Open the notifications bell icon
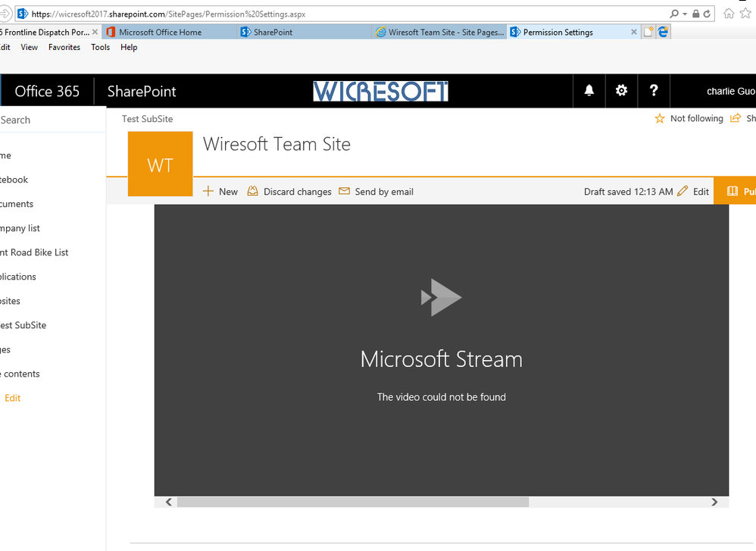This screenshot has height=551, width=756. [x=589, y=91]
